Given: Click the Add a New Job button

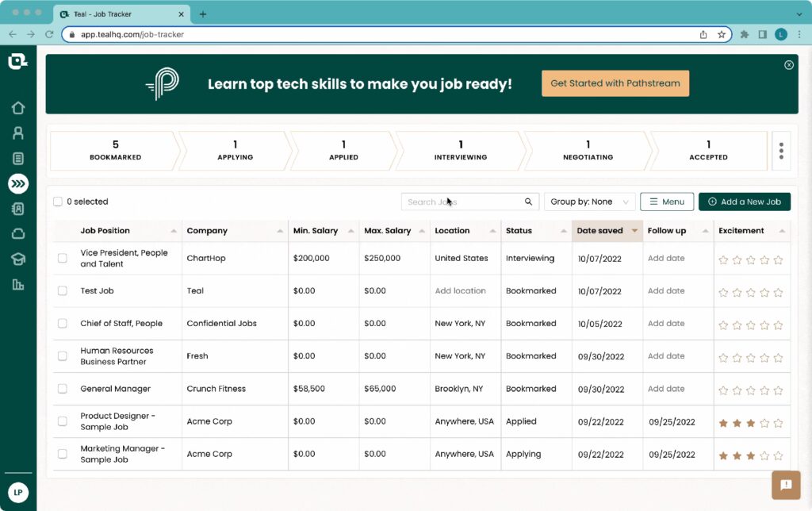Looking at the screenshot, I should [x=744, y=202].
